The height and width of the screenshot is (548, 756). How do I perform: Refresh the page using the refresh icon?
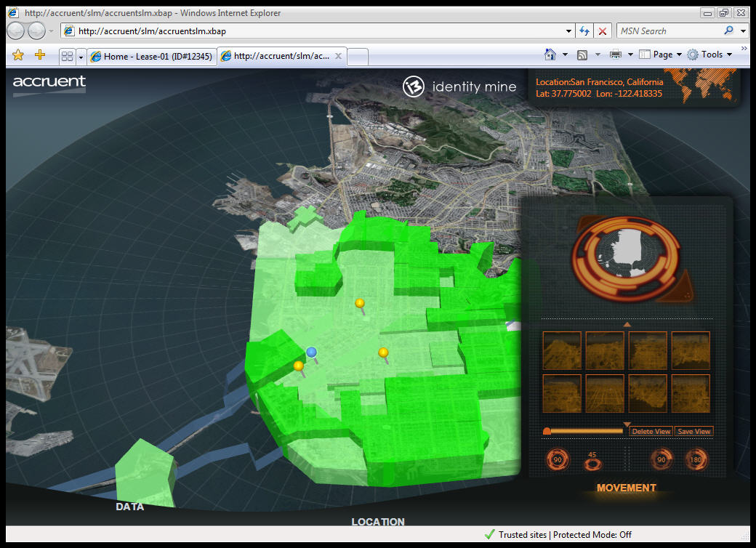[584, 31]
